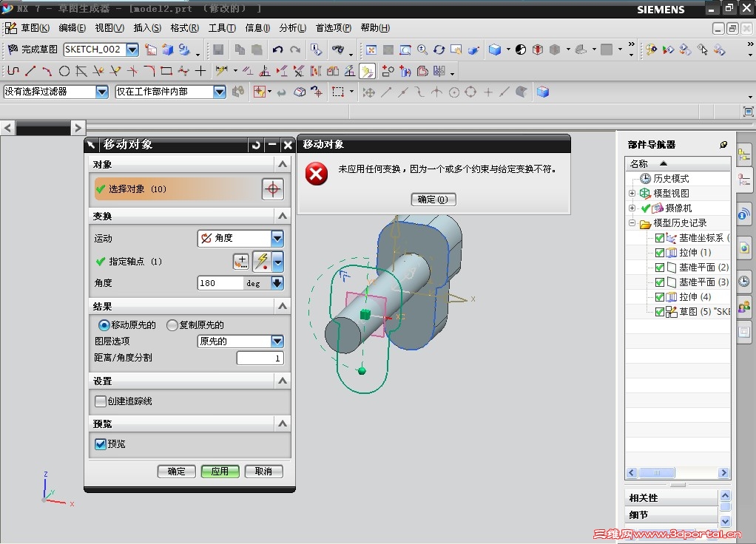756x544 pixels.
Task: Open the 编辑(E) menu
Action: pos(72,28)
